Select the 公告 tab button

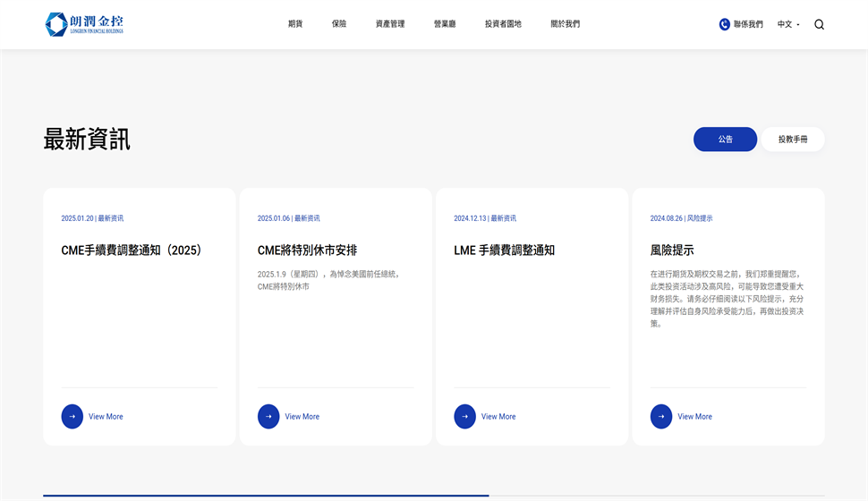725,139
